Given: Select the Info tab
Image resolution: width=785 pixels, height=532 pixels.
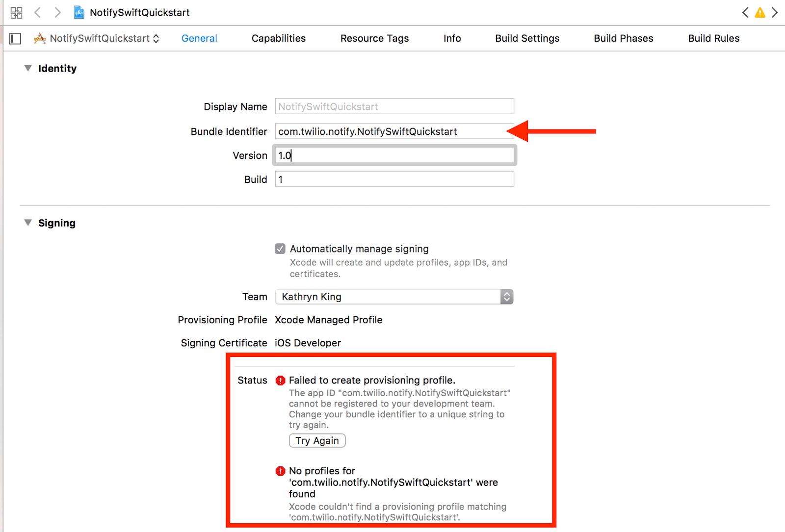Looking at the screenshot, I should [x=451, y=38].
